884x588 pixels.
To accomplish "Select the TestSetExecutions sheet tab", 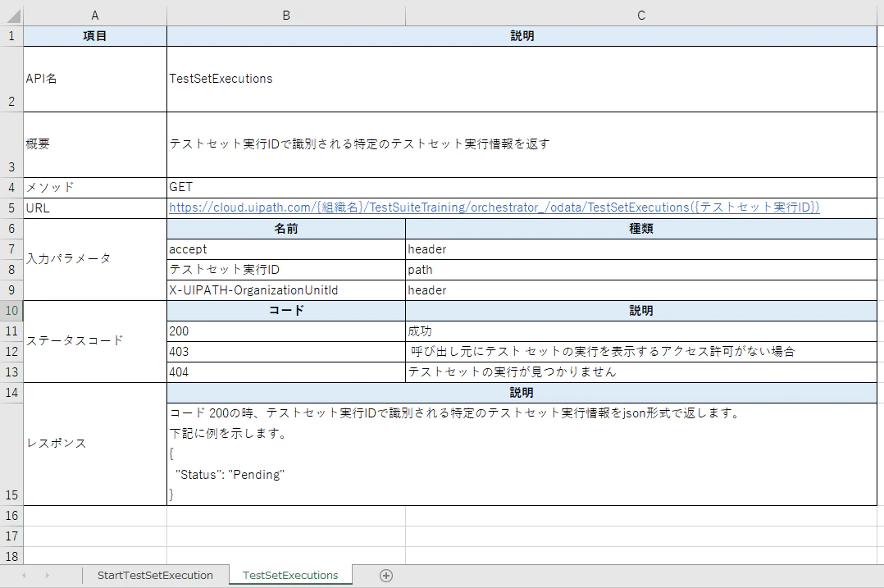I will point(290,576).
